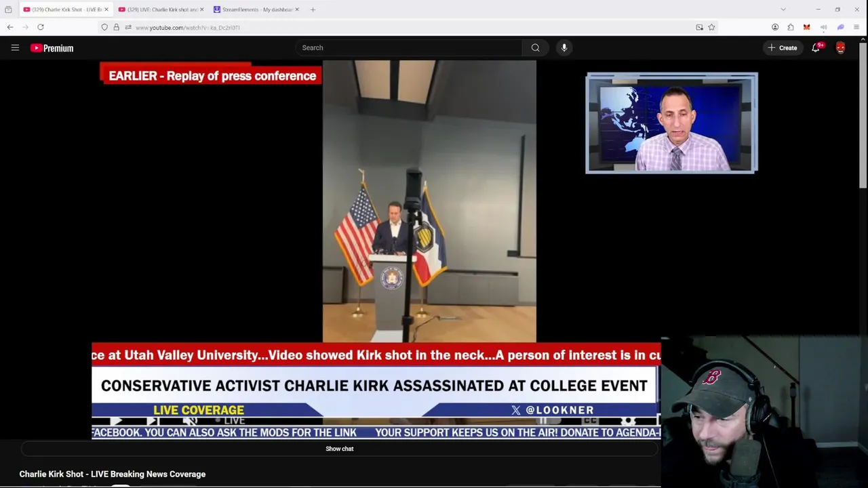Image resolution: width=868 pixels, height=488 pixels.
Task: Close the StreamElements dashboard tab
Action: click(x=296, y=9)
